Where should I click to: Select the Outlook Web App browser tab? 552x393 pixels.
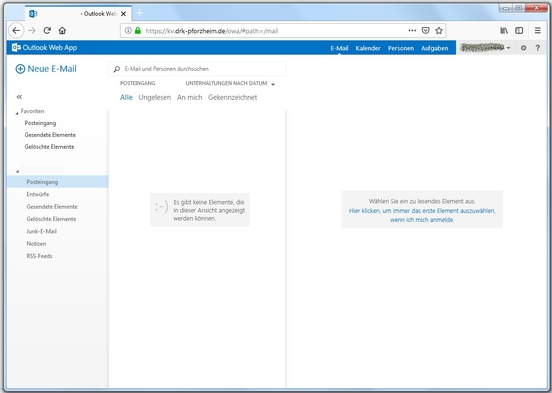coord(77,13)
